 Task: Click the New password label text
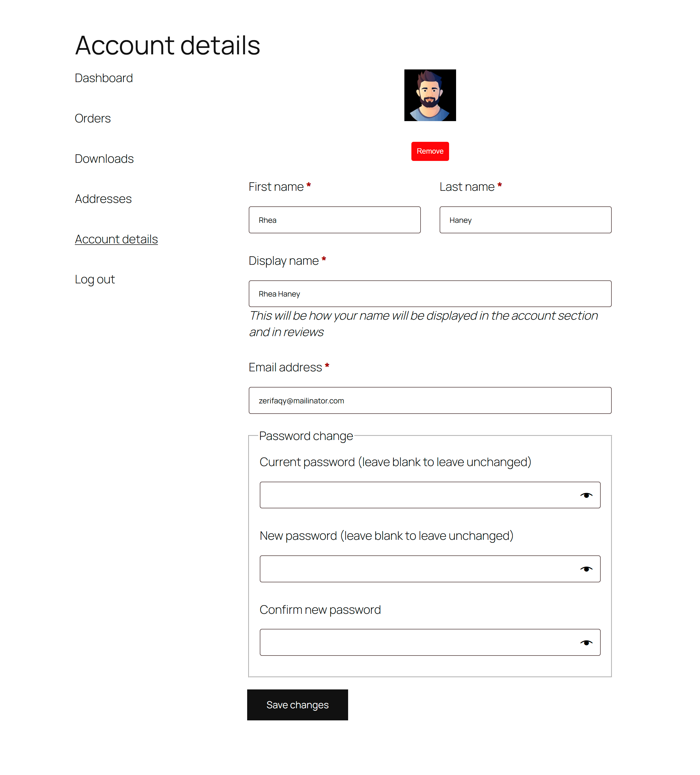[x=387, y=536]
